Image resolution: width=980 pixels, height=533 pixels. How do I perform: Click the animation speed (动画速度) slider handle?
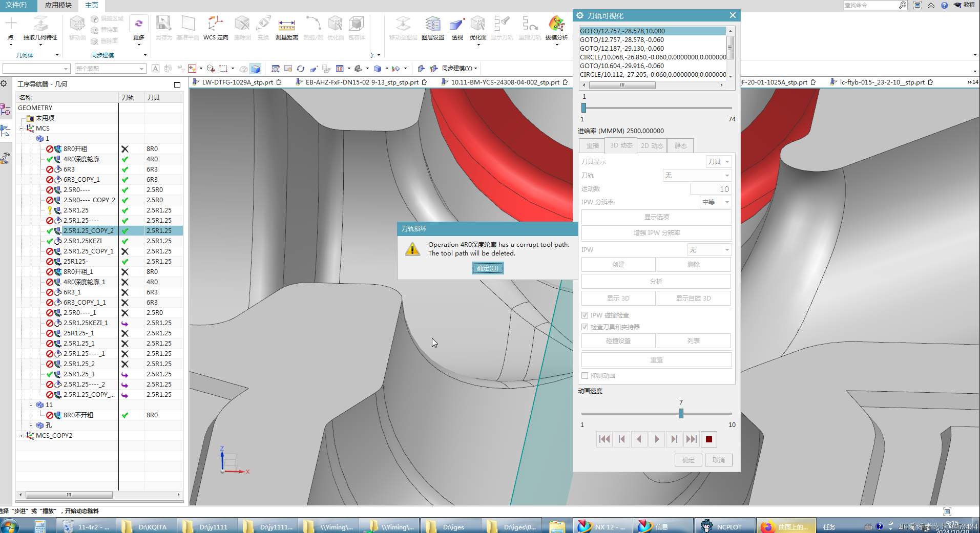tap(681, 414)
